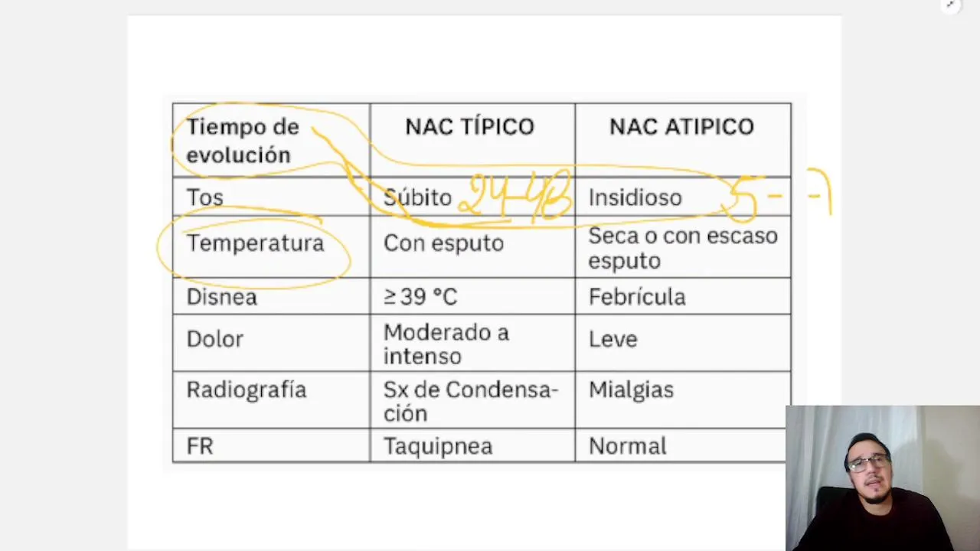Click the "Taquipnea" cell
Screen dimensions: 980x551
coord(437,446)
